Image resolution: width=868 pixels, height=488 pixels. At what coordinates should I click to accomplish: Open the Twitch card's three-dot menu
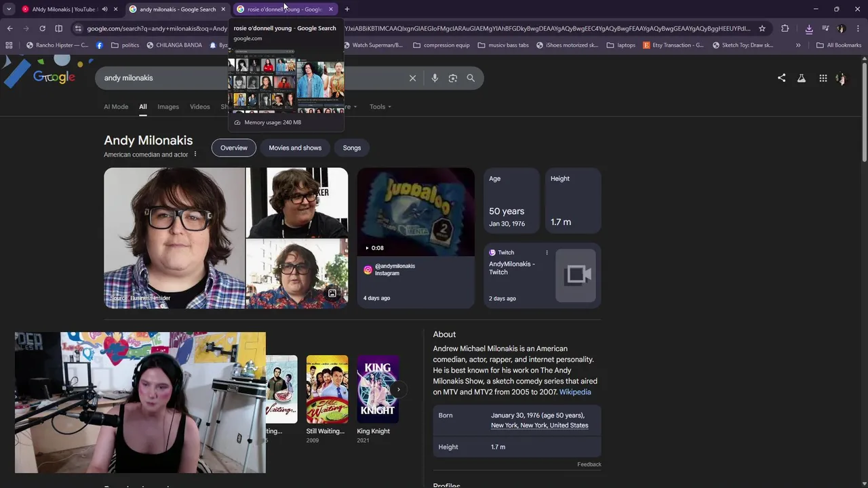click(547, 253)
